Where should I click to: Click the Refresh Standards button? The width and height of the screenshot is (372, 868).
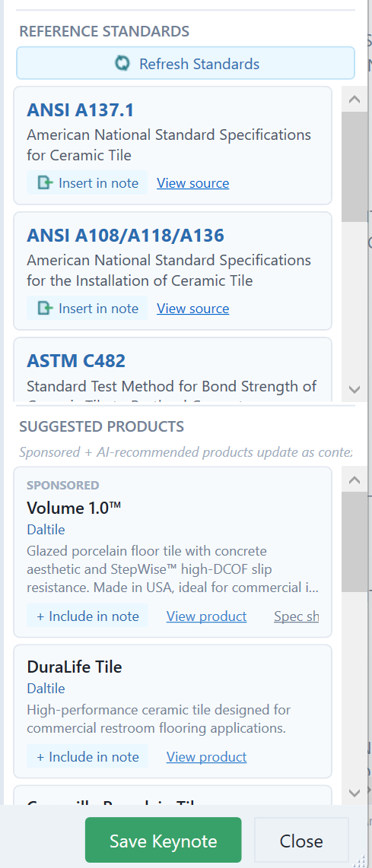(185, 63)
